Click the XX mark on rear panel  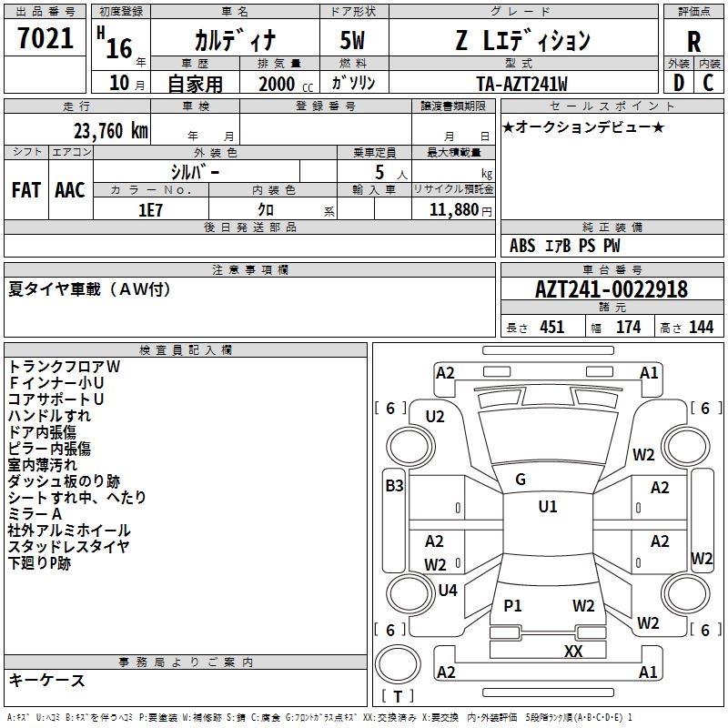tap(573, 651)
